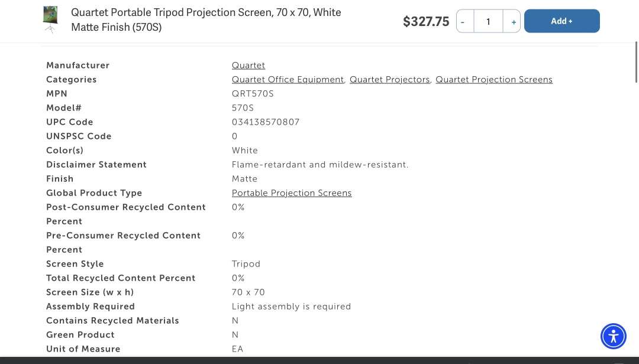
Task: Follow the Portable Projection Screens link
Action: coord(292,193)
